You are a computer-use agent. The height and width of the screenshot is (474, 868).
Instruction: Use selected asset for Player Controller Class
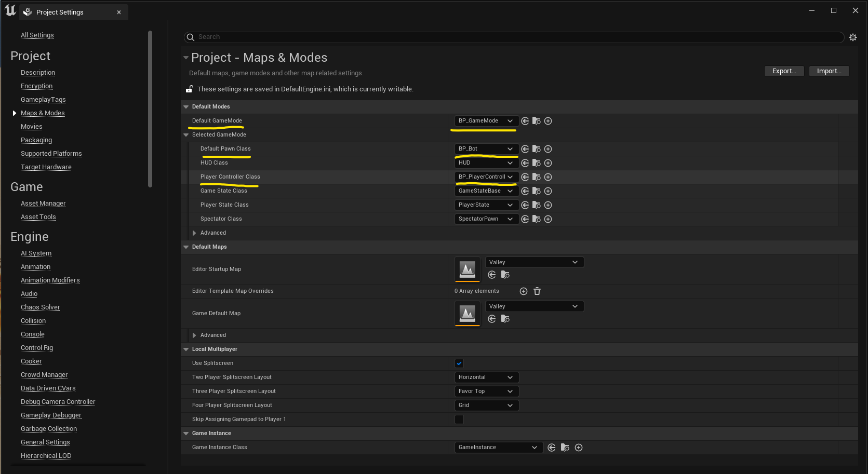click(x=525, y=177)
